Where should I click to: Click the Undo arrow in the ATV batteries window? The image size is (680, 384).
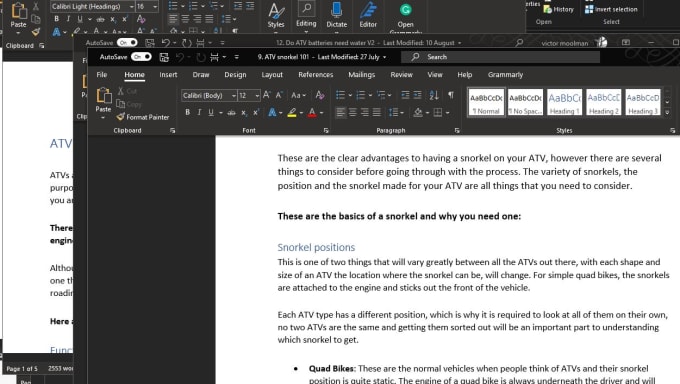pos(166,43)
